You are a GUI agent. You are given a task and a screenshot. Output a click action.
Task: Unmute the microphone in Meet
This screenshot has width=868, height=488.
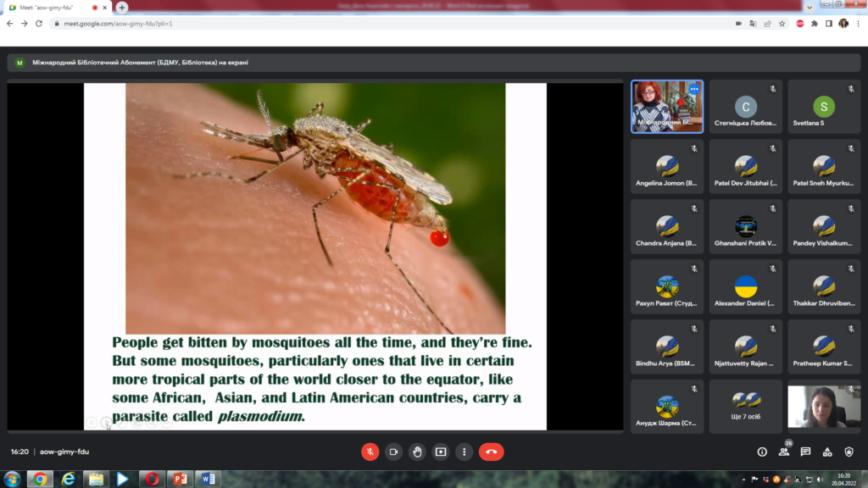370,452
